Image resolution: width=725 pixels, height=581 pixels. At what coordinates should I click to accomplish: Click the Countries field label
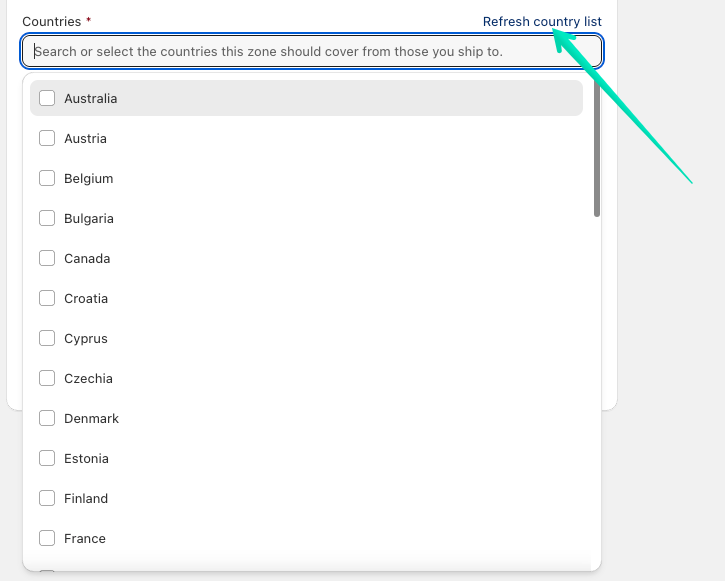52,21
